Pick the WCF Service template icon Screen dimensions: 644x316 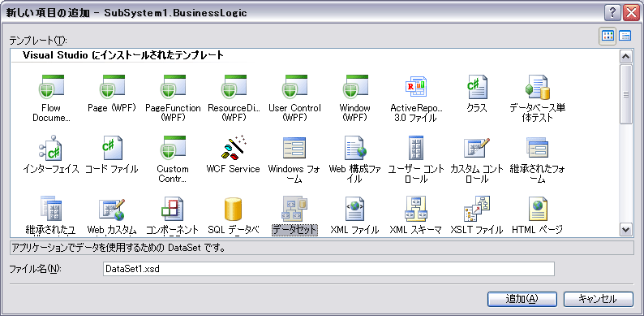234,147
